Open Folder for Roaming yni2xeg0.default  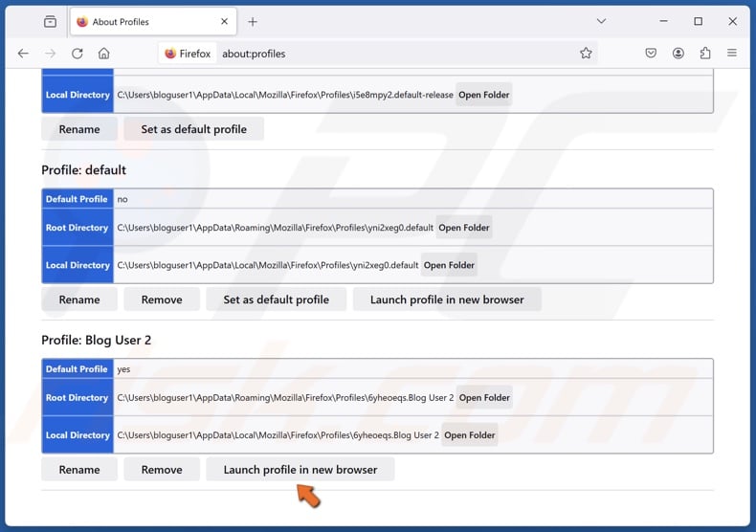tap(464, 228)
